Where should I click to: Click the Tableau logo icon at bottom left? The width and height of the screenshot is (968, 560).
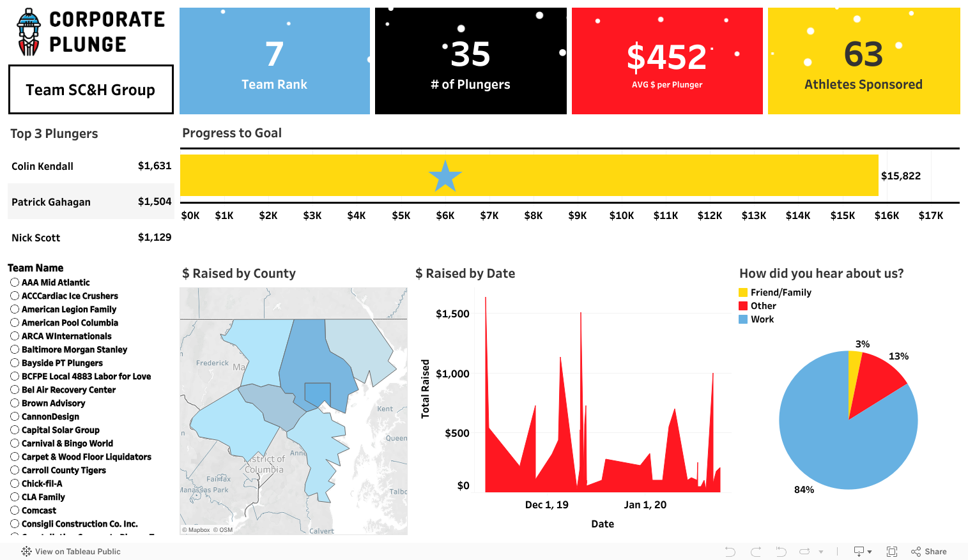[x=26, y=552]
